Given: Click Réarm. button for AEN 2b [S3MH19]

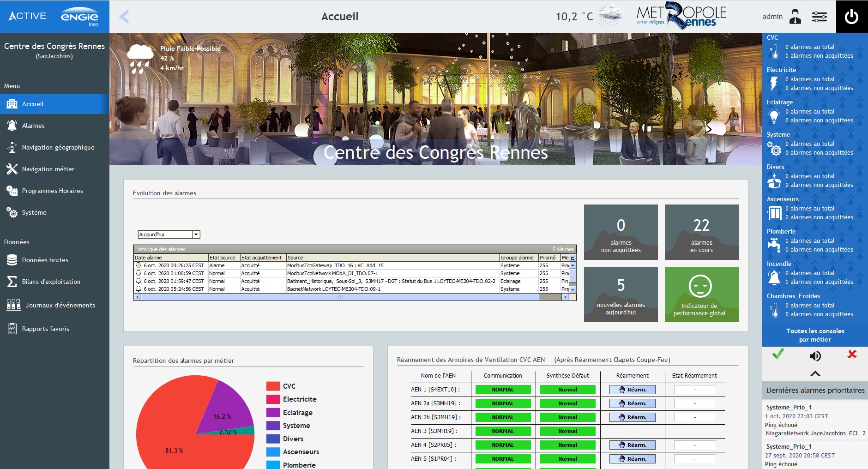Looking at the screenshot, I should click(633, 417).
